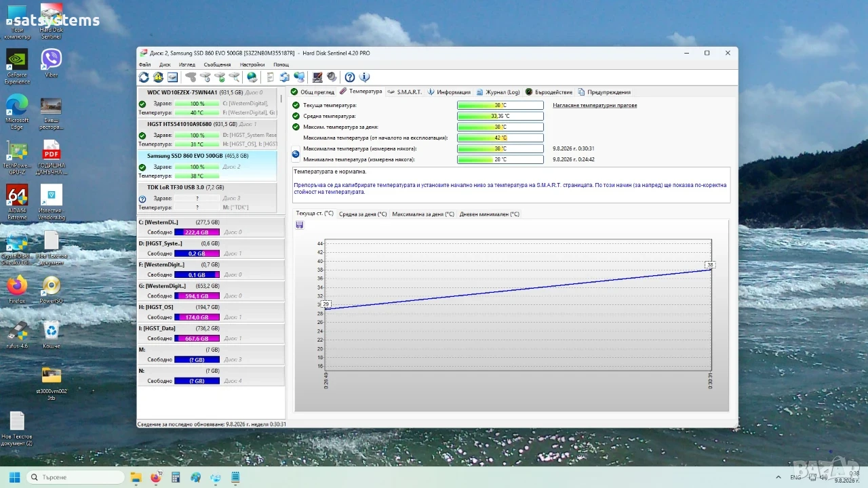The height and width of the screenshot is (488, 868).
Task: Click the average temperature value 33,36 °C
Action: (x=500, y=117)
